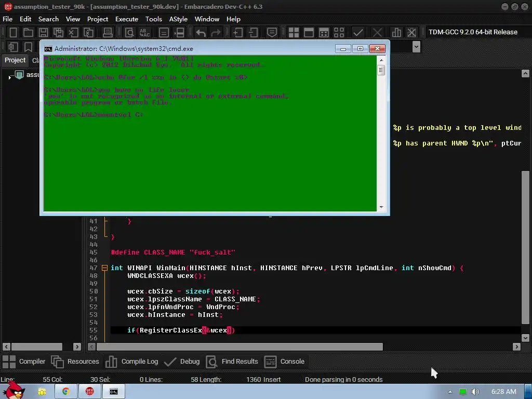Compile the project with the four-squares icon
The image size is (532, 399).
pyautogui.click(x=294, y=32)
